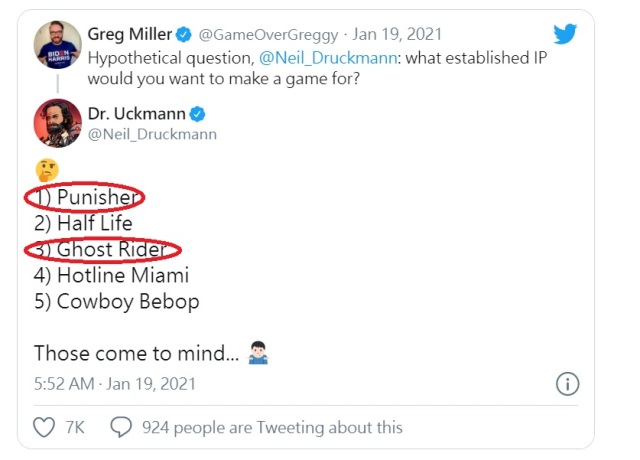
Task: Click the Twitter bird logo
Action: [565, 34]
